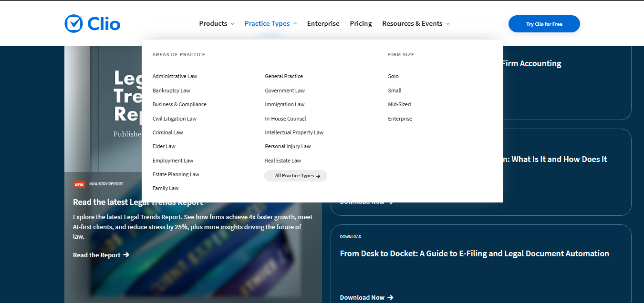This screenshot has height=303, width=644.
Task: Click the NEW badge on the industry report
Action: point(79,184)
